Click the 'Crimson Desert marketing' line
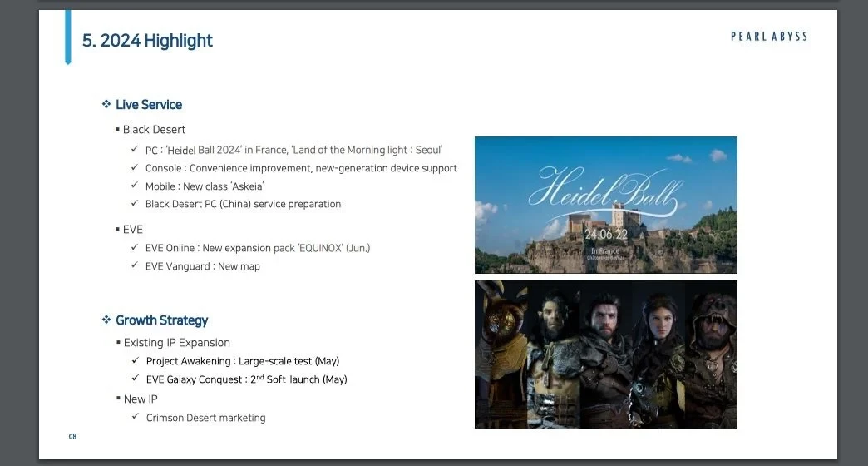 (x=206, y=418)
